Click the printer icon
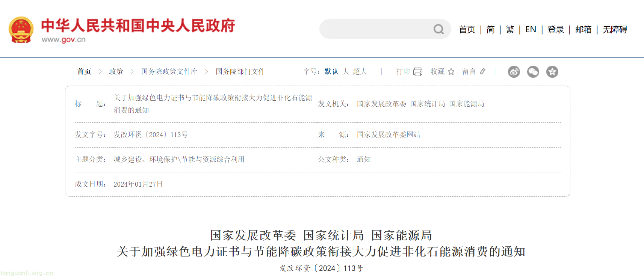644x276 pixels. [x=418, y=72]
